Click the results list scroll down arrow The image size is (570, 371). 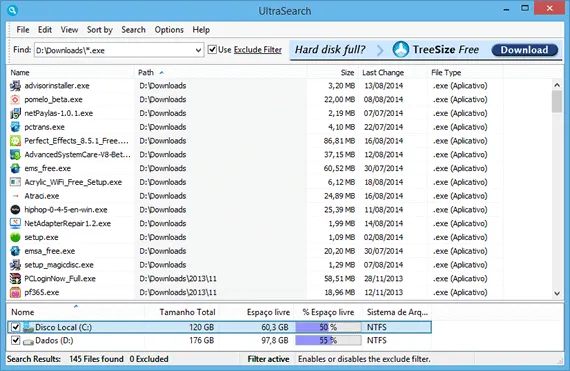click(x=557, y=293)
